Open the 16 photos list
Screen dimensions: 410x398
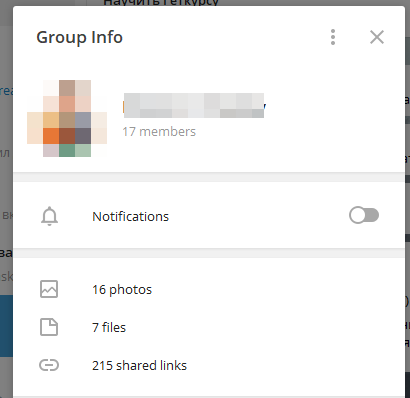pos(209,289)
